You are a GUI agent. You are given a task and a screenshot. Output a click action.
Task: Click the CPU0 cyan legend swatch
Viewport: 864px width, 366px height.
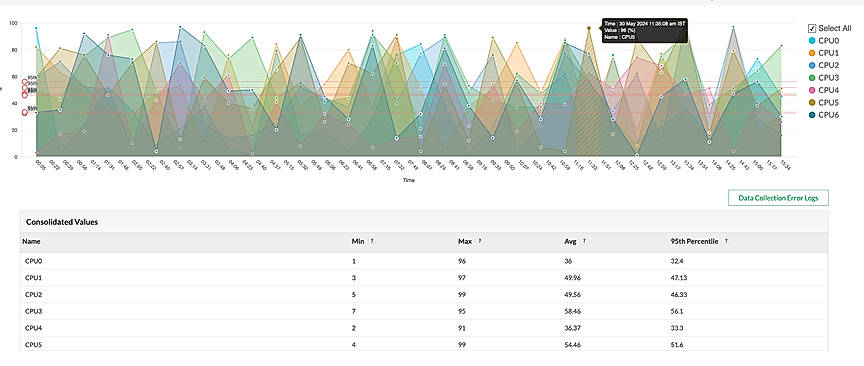point(812,41)
